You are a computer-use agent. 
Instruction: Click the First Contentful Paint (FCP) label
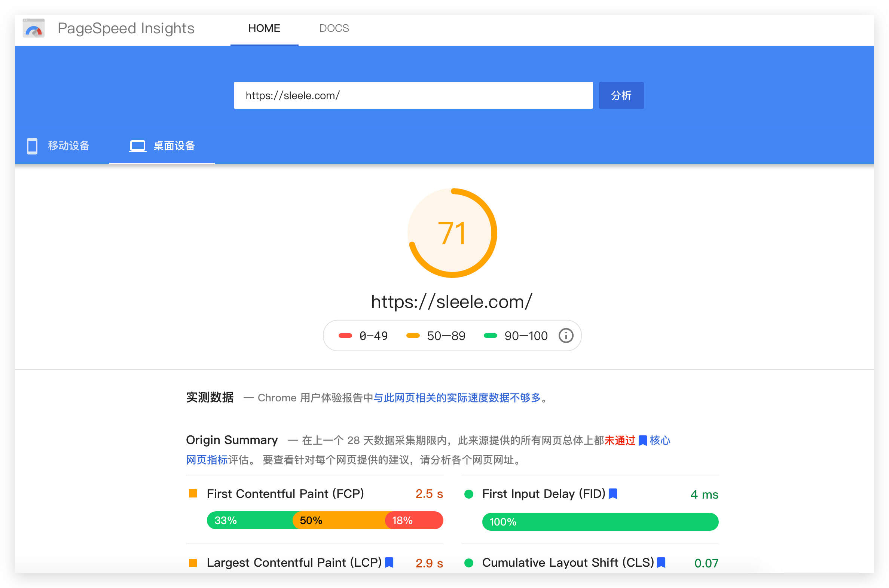[285, 493]
